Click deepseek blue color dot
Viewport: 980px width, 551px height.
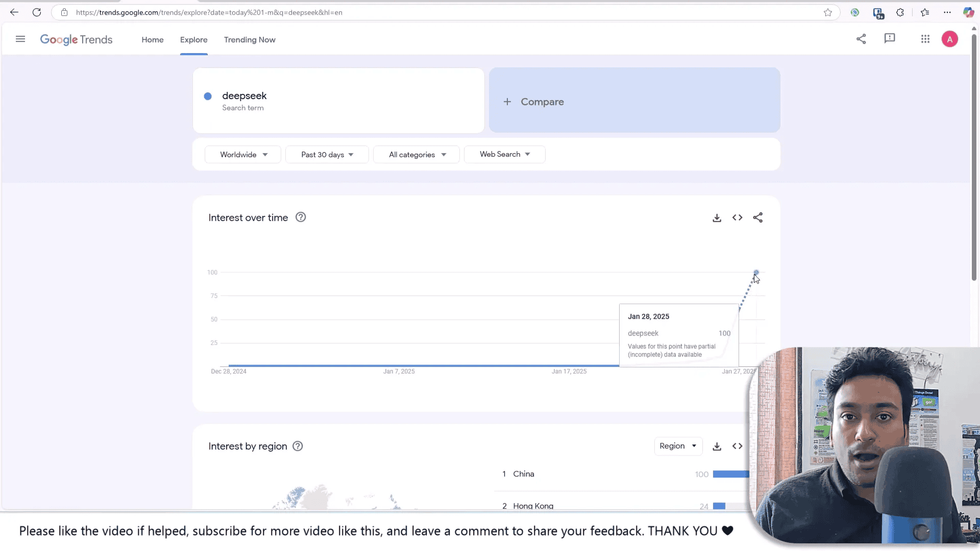(208, 96)
